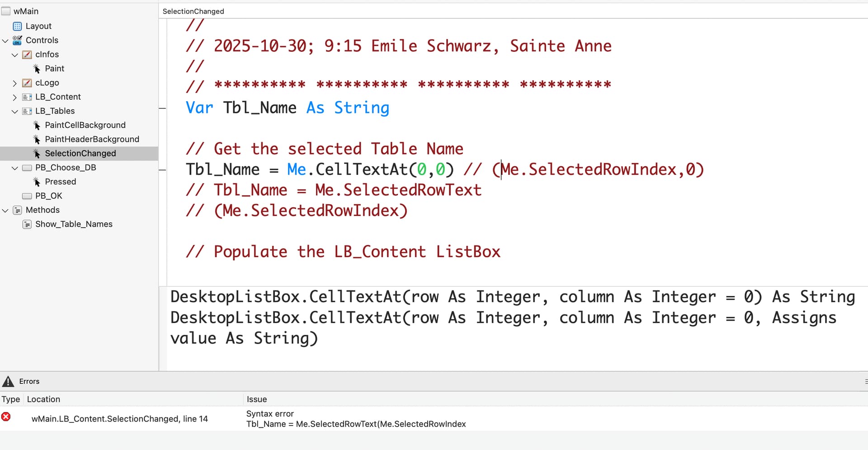Click the red syntax error icon
This screenshot has width=868, height=450.
[6, 417]
